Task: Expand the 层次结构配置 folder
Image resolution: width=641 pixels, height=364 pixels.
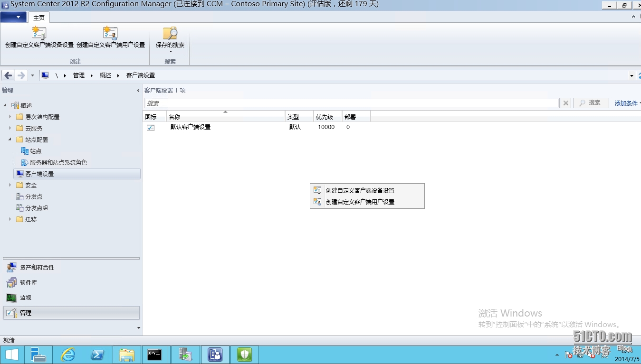Action: point(10,117)
